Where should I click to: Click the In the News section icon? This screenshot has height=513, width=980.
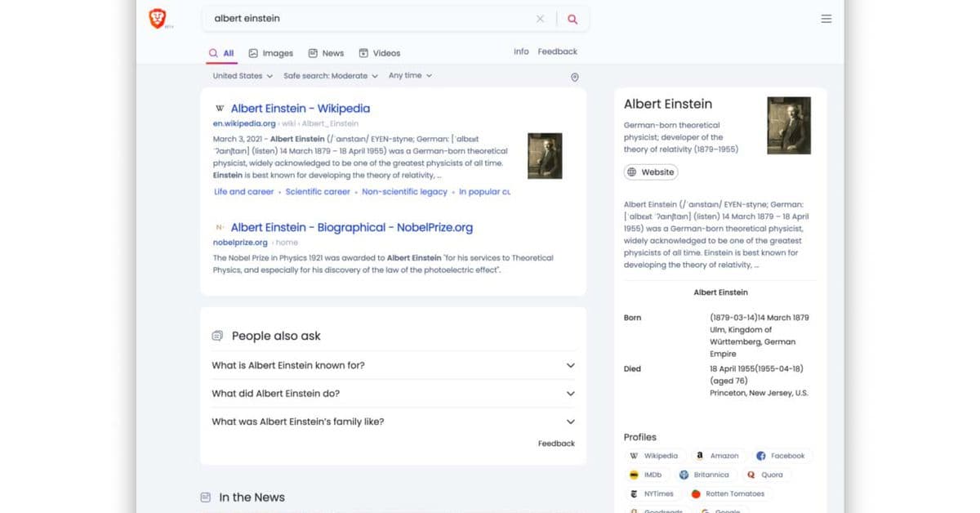point(206,497)
